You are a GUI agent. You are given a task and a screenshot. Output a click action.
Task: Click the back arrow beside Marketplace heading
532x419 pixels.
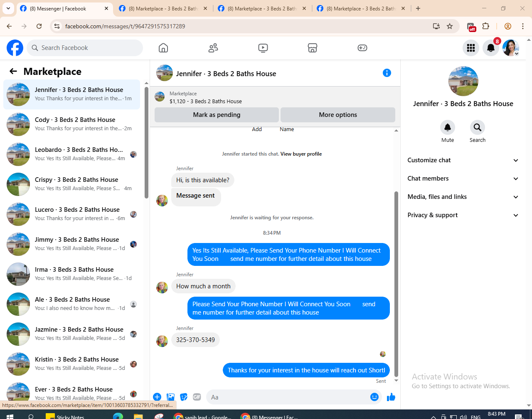click(x=13, y=71)
